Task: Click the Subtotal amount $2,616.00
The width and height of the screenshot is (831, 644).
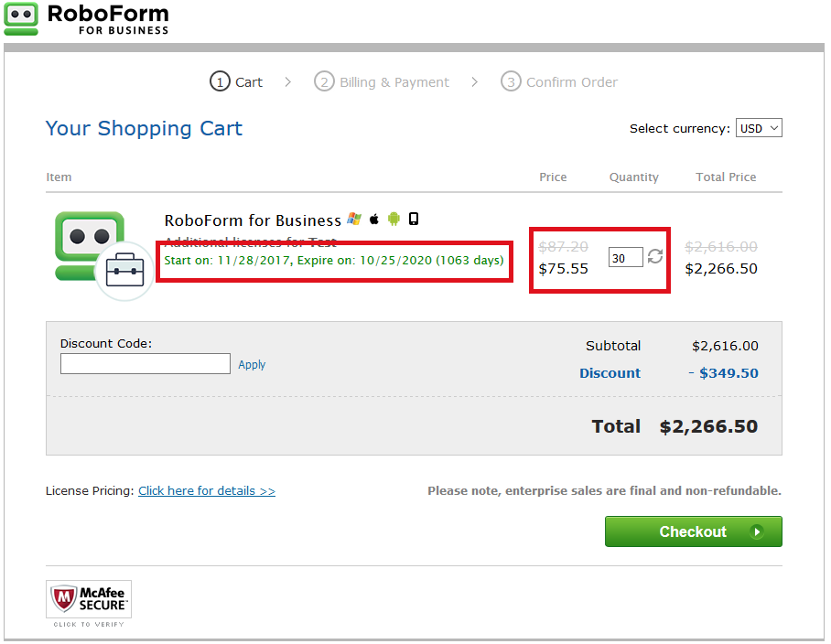Action: (x=725, y=346)
